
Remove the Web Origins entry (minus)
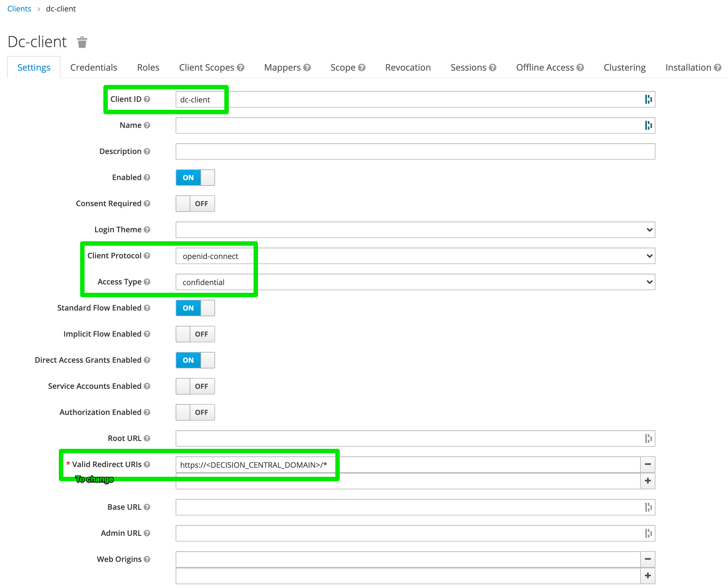647,559
